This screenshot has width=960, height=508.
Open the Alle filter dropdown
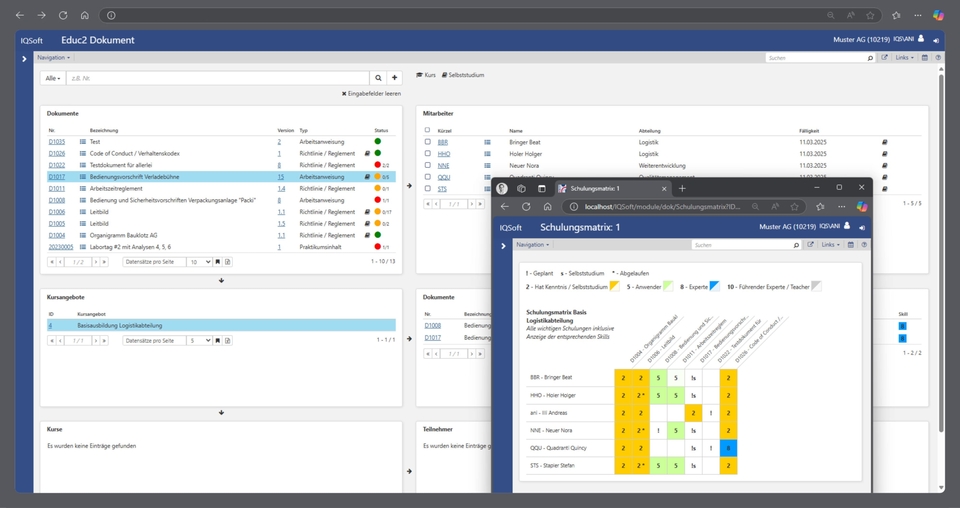[53, 77]
